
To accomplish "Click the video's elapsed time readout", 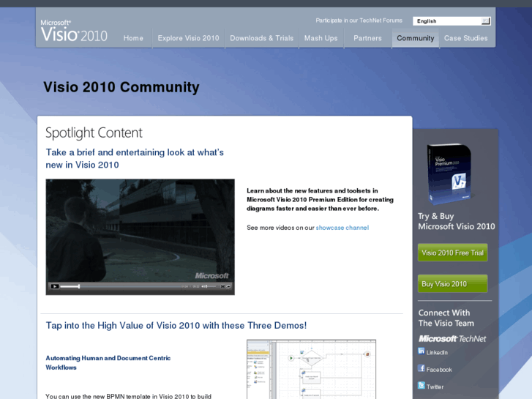I will point(184,286).
